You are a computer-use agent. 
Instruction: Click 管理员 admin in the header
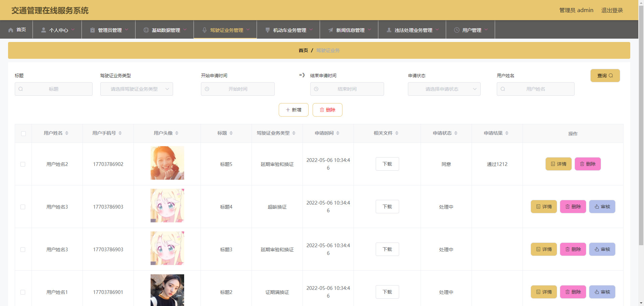576,10
